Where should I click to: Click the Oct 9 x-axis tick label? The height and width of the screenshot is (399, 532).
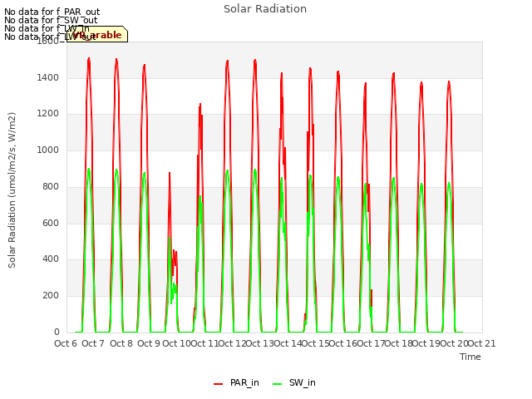(149, 343)
